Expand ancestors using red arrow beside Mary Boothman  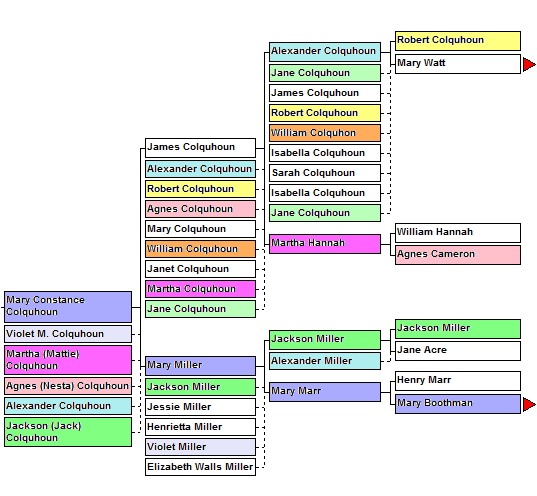[x=529, y=405]
